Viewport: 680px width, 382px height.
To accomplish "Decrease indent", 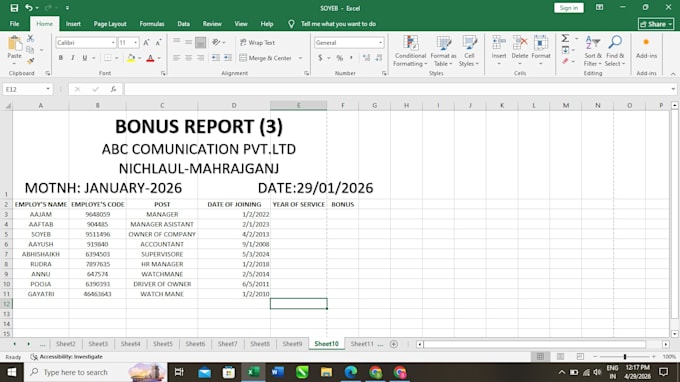I will coord(216,58).
